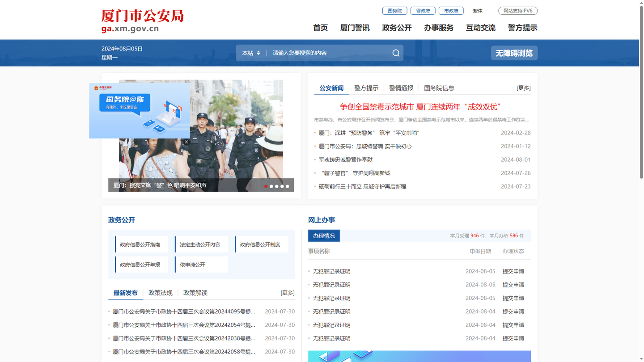Open 政府信息公开年报

coord(142,265)
